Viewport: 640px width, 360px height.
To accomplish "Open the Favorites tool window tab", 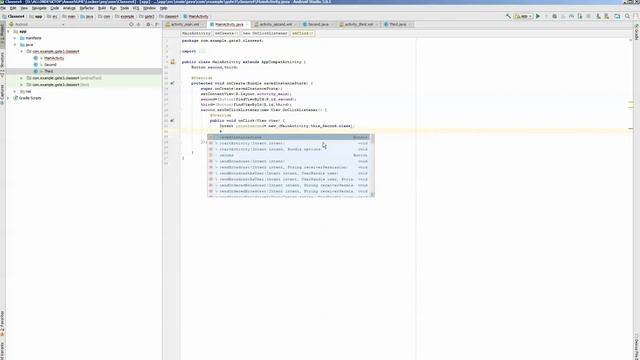I will [x=2, y=324].
